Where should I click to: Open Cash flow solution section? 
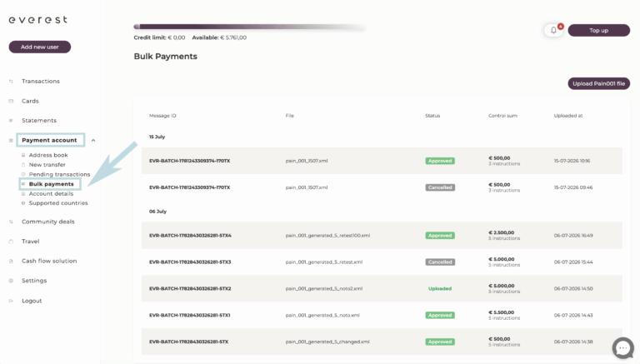point(49,261)
